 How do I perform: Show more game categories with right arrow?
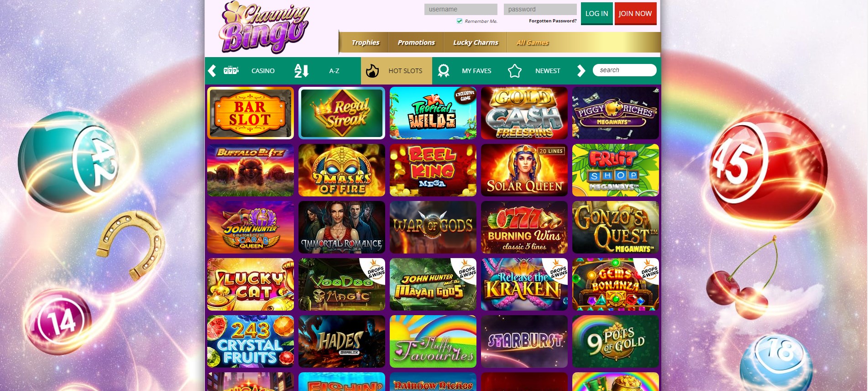(581, 71)
